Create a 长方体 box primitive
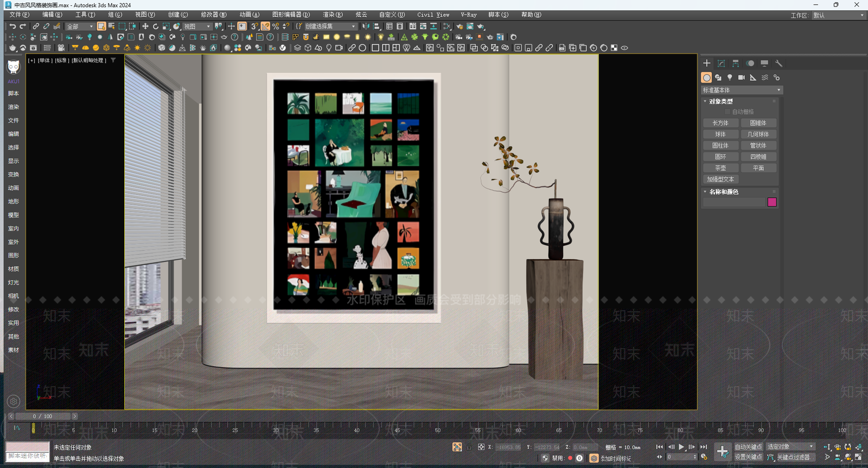The image size is (868, 468). pyautogui.click(x=720, y=123)
